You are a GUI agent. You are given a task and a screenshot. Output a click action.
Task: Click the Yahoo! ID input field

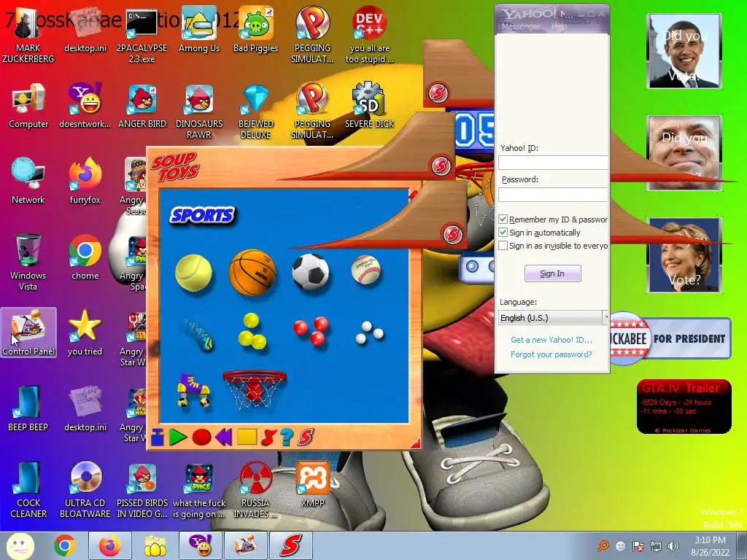coord(553,163)
